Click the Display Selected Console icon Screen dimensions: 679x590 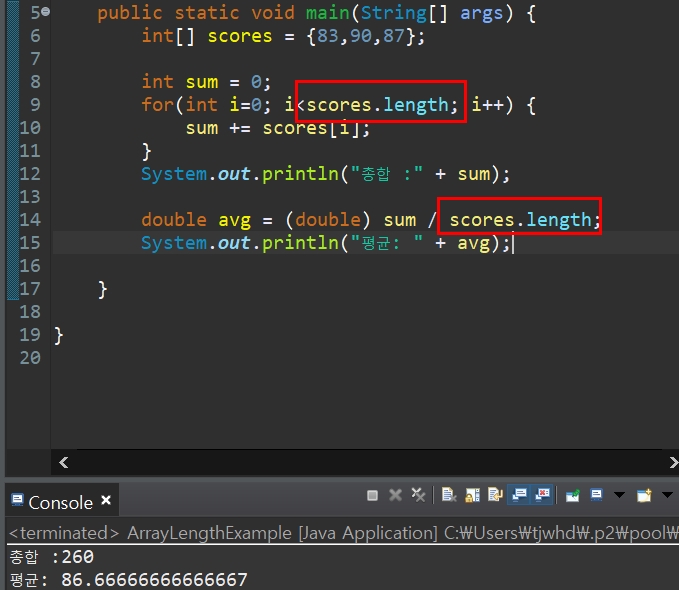596,495
